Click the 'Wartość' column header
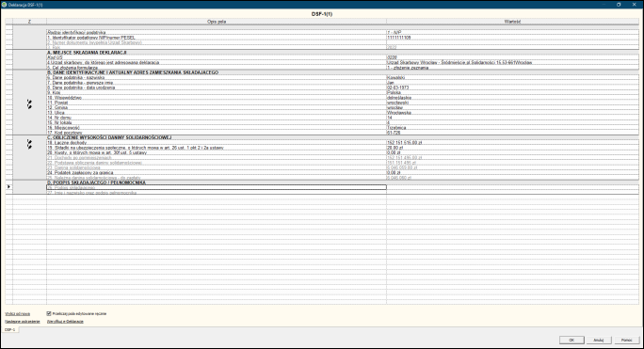644x349 pixels. point(512,22)
